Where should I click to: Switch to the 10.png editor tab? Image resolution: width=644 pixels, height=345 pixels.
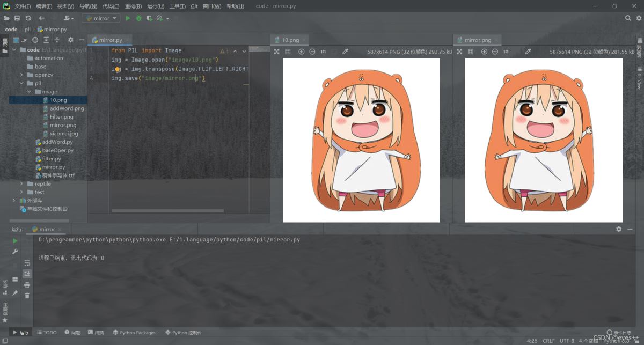pyautogui.click(x=290, y=40)
